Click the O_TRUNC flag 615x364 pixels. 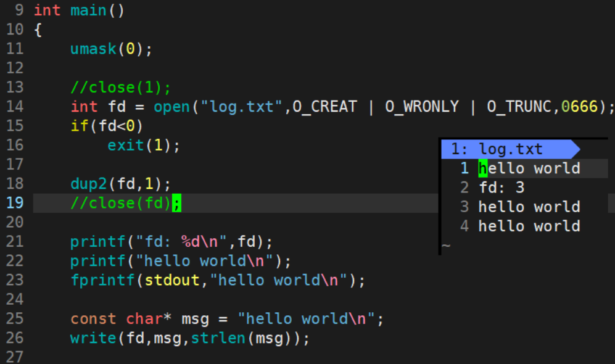[519, 107]
